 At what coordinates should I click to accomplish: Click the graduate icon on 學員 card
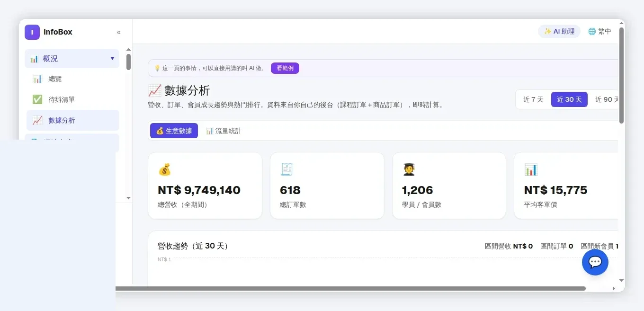coord(409,169)
